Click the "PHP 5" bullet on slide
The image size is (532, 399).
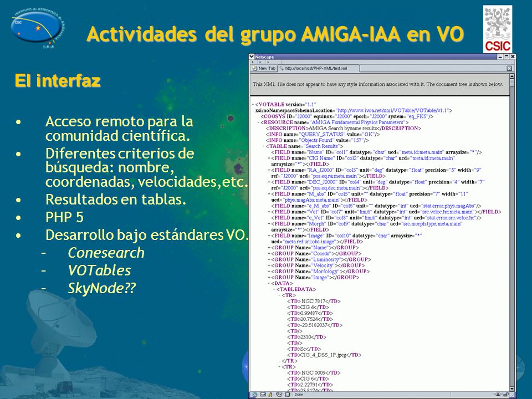click(64, 217)
